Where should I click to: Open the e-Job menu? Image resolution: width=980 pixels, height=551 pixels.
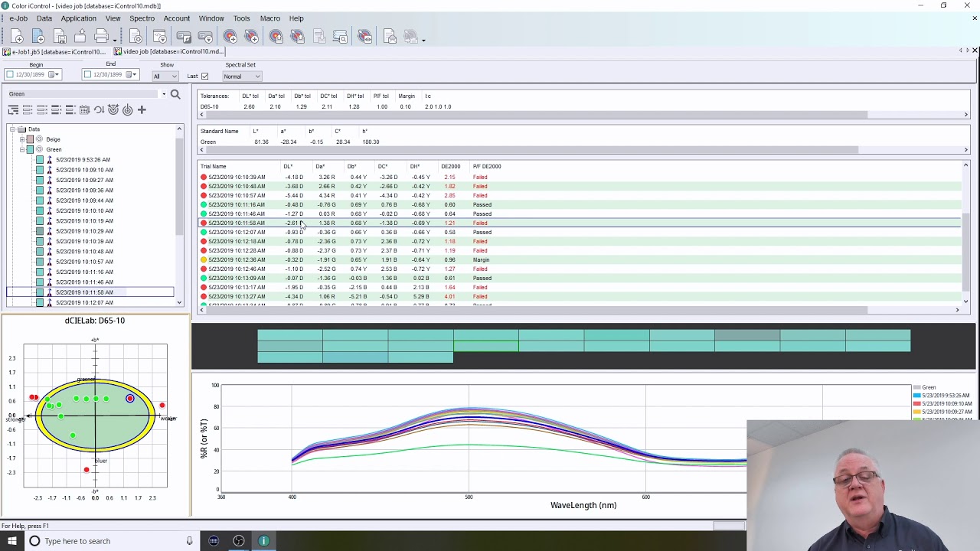point(18,18)
